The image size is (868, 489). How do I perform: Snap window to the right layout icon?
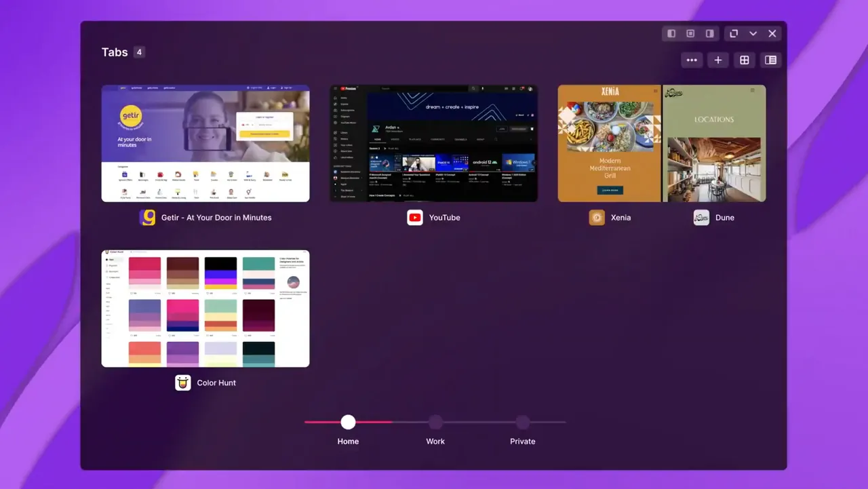coord(709,33)
